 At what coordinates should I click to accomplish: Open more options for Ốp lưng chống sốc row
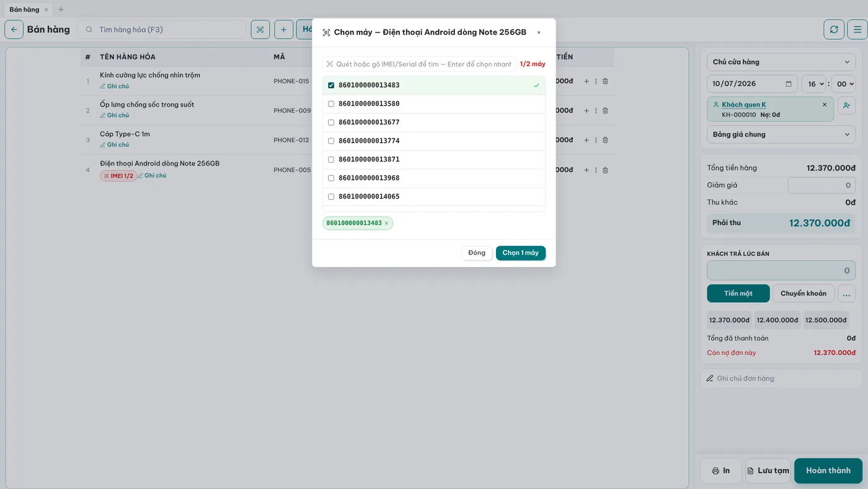[x=596, y=110]
